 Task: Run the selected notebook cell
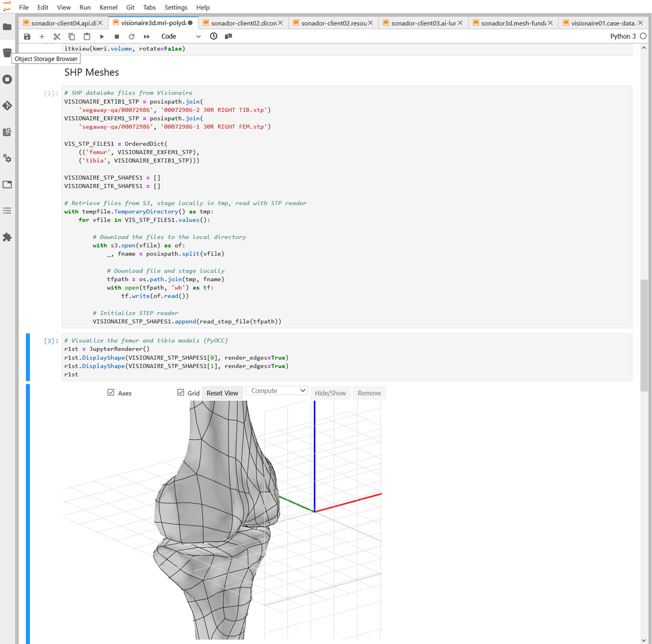coord(102,36)
